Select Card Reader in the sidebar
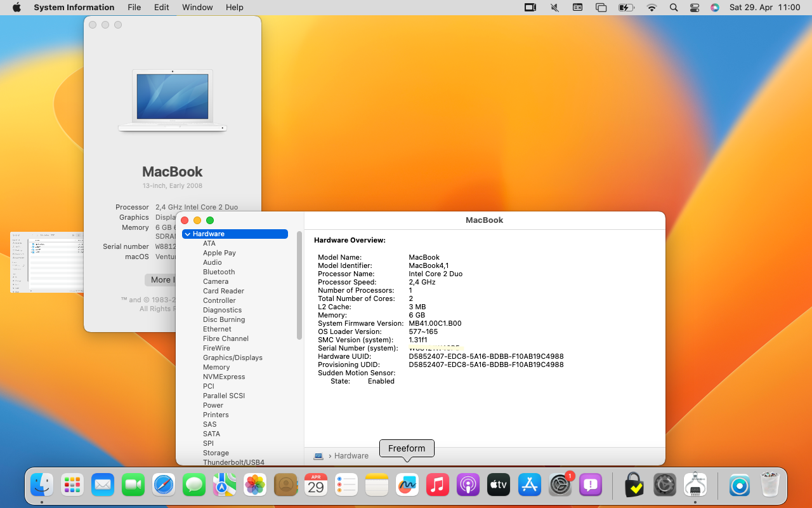Viewport: 812px width, 508px height. pyautogui.click(x=223, y=291)
